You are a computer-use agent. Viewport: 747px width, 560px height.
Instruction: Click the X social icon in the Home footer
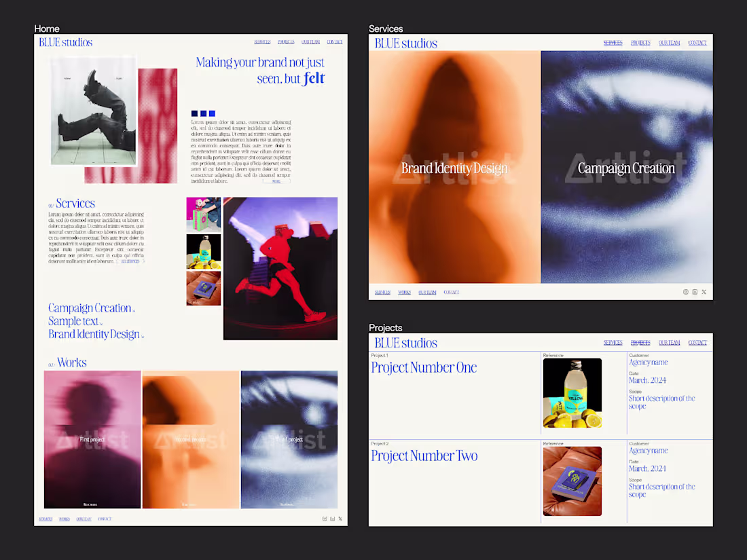(x=340, y=519)
